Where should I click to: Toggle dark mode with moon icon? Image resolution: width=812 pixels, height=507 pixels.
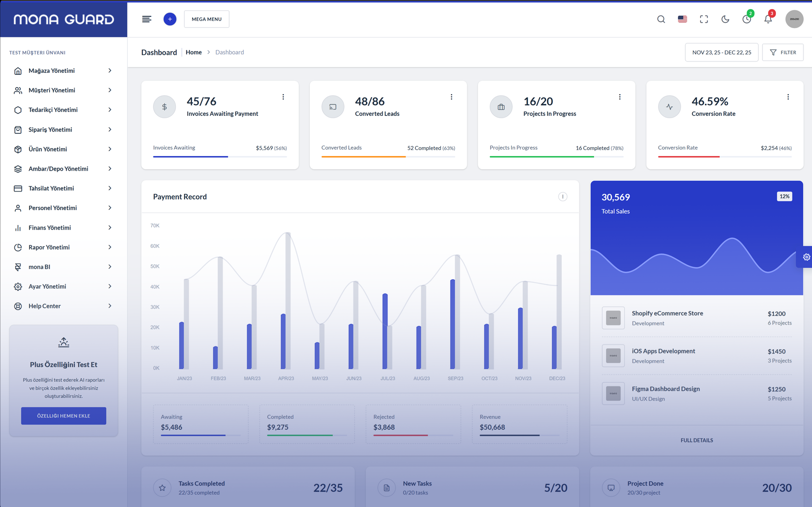[x=725, y=19]
